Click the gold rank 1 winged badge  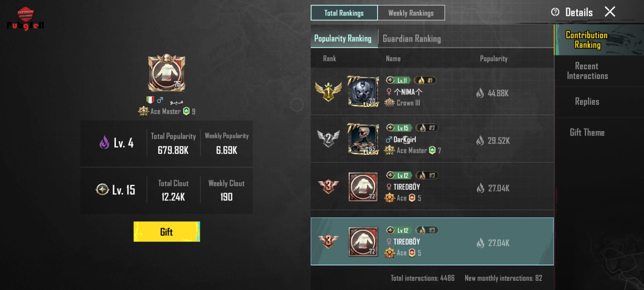[328, 92]
